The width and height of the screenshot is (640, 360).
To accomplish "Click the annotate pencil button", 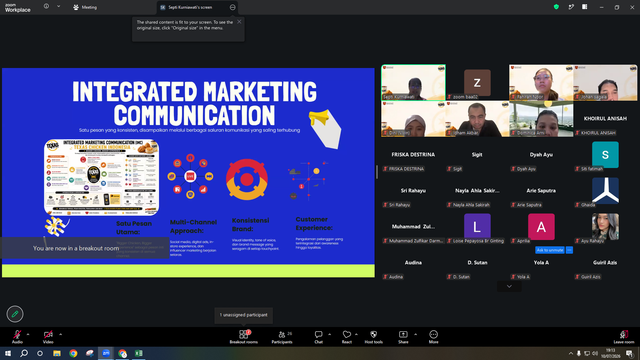I will pyautogui.click(x=15, y=314).
